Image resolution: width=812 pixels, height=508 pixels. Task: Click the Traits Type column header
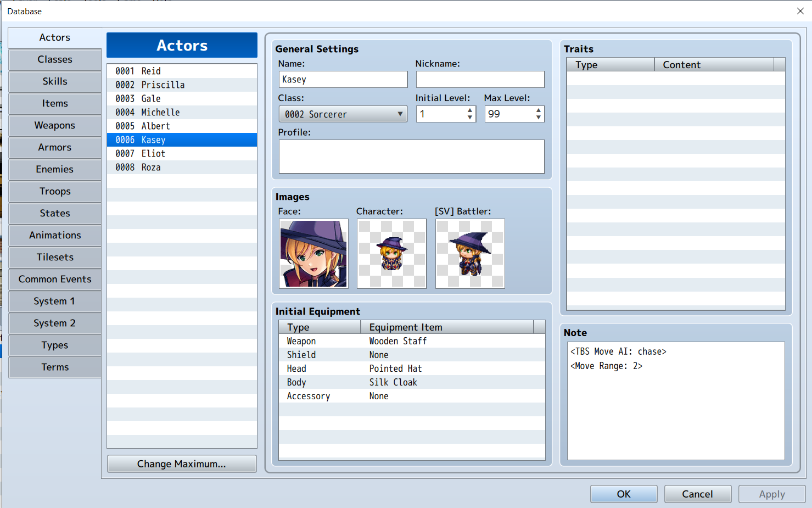(x=611, y=65)
